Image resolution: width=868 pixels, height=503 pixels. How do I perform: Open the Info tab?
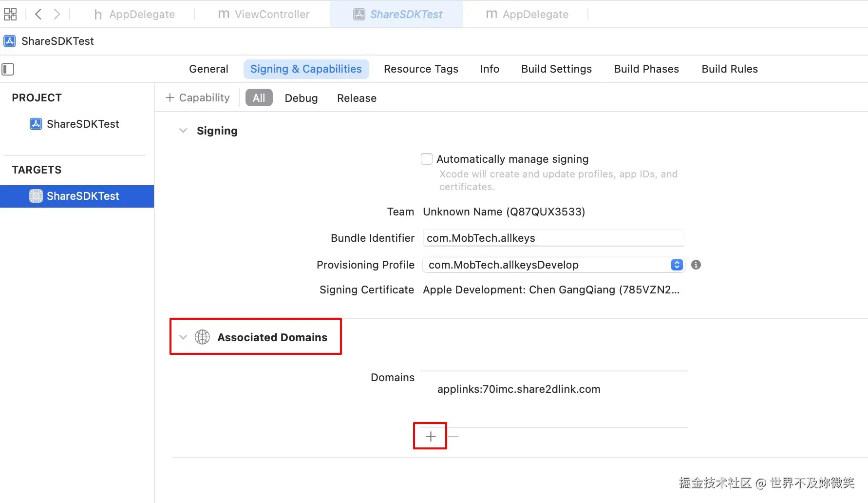pyautogui.click(x=490, y=69)
